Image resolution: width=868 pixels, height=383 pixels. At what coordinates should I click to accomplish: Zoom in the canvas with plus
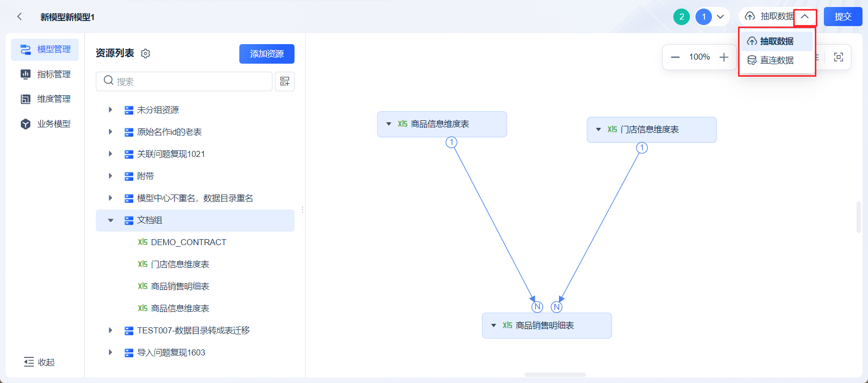point(724,57)
